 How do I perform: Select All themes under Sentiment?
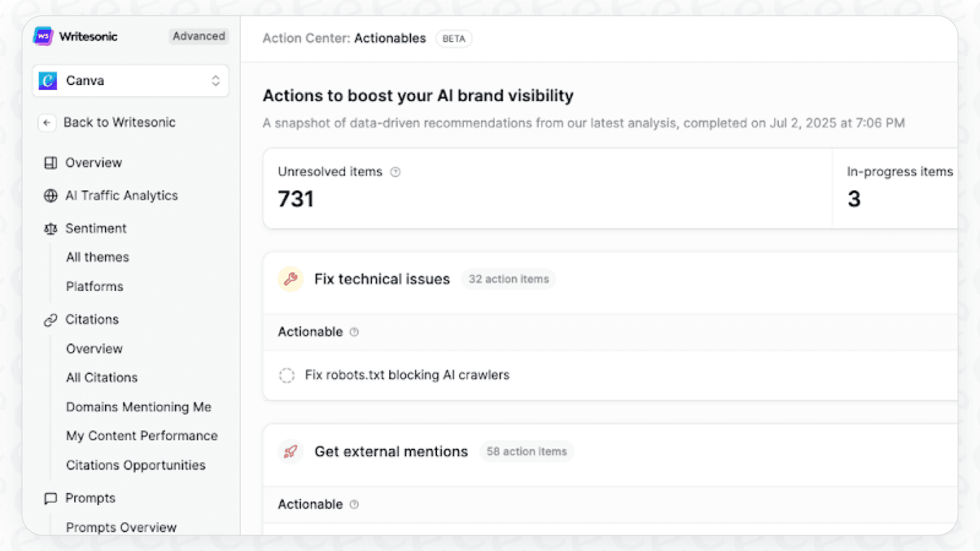tap(97, 257)
